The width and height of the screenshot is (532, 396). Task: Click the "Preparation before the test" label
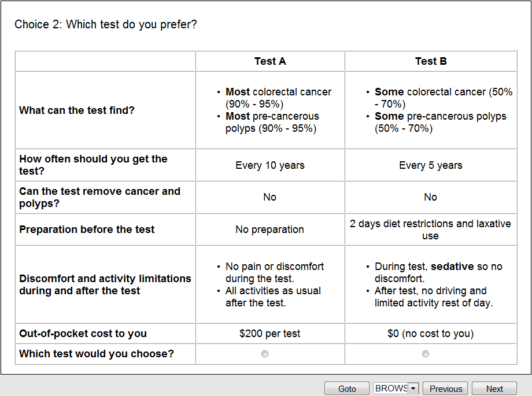click(87, 230)
